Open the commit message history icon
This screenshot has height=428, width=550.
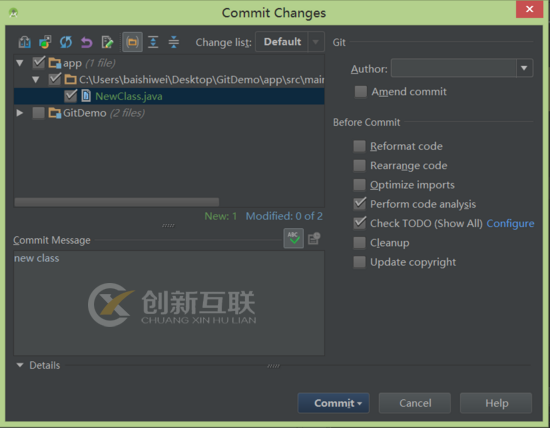point(314,239)
